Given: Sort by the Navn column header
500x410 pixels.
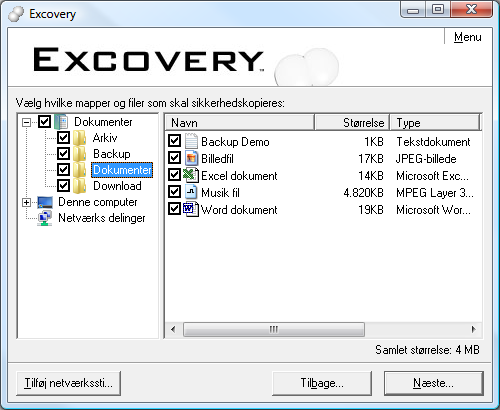Looking at the screenshot, I should click(x=240, y=123).
